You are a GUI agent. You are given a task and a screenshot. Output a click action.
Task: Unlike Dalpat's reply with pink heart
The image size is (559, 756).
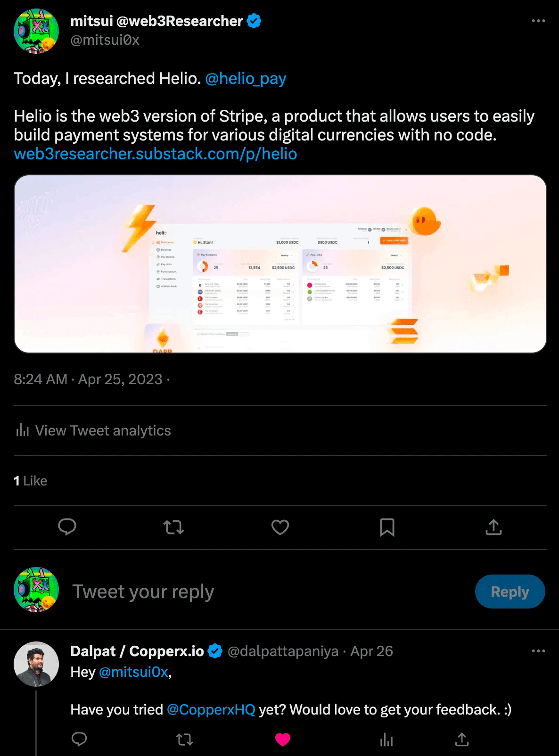283,740
